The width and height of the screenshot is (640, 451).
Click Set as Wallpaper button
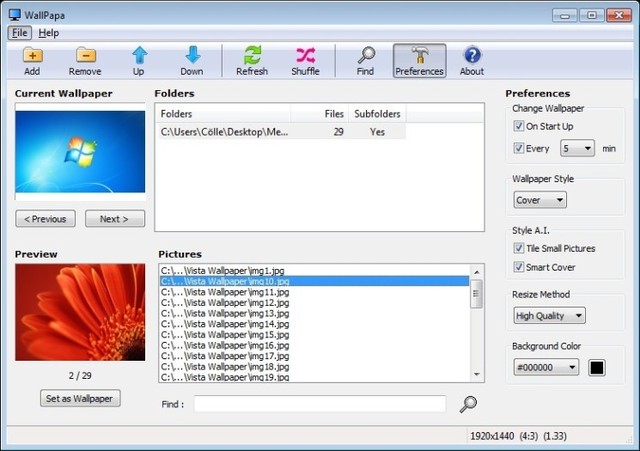click(80, 398)
